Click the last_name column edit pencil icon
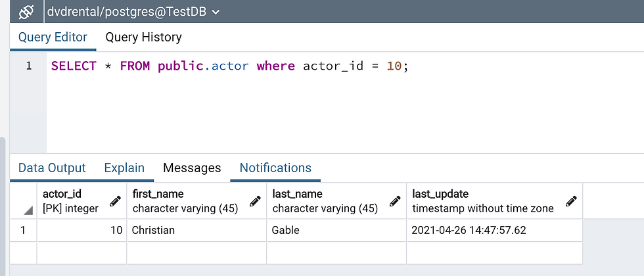This screenshot has width=644, height=276. pos(395,201)
